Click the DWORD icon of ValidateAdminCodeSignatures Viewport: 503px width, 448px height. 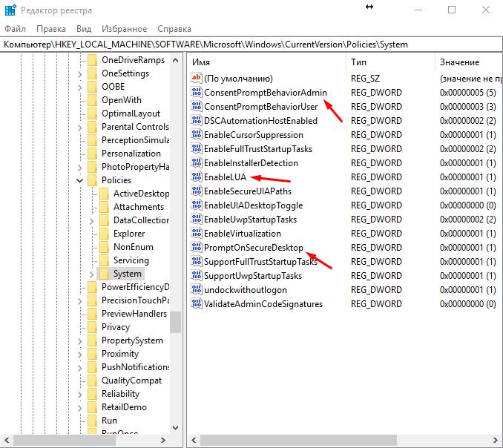(x=197, y=304)
